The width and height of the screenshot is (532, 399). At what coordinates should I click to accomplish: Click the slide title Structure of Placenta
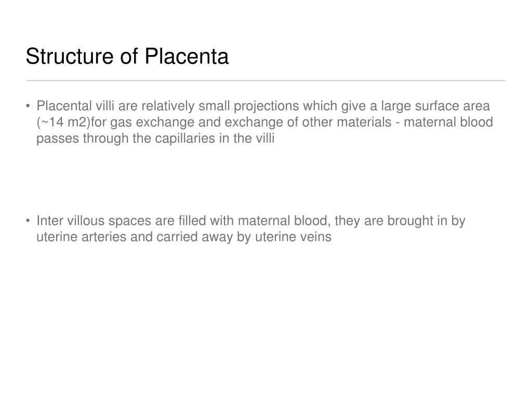(x=127, y=56)
